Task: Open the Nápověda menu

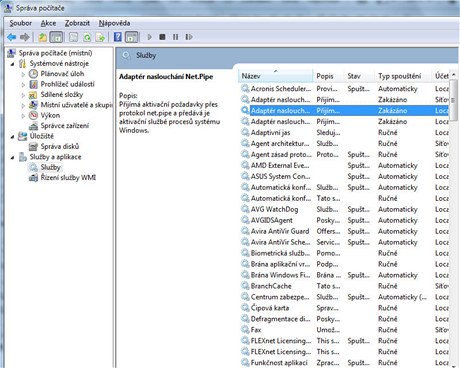Action: pos(114,23)
